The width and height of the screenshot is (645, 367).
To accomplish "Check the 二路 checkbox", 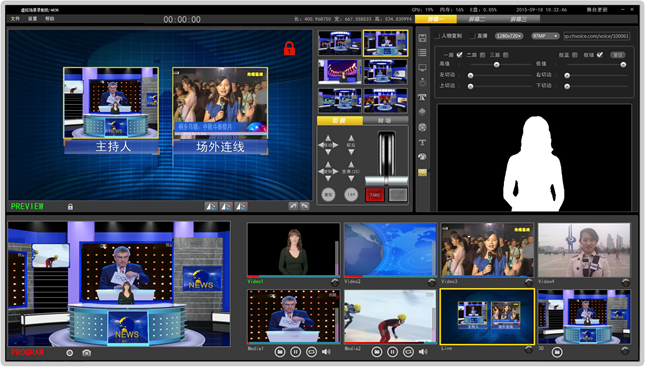I will (483, 55).
